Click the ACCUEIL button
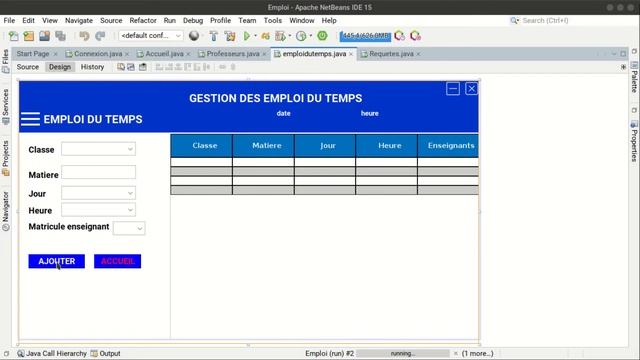Viewport: 640px width, 360px height. click(x=118, y=261)
